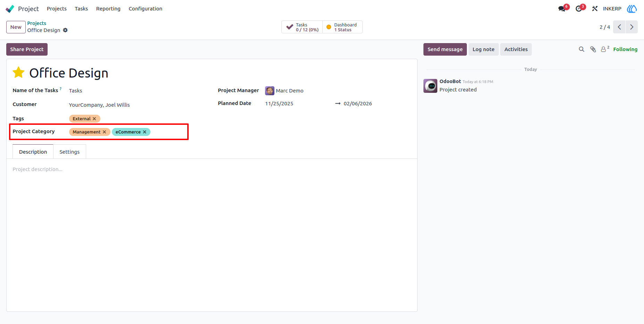The height and width of the screenshot is (324, 644).
Task: Click the INKERP company name
Action: (612, 9)
